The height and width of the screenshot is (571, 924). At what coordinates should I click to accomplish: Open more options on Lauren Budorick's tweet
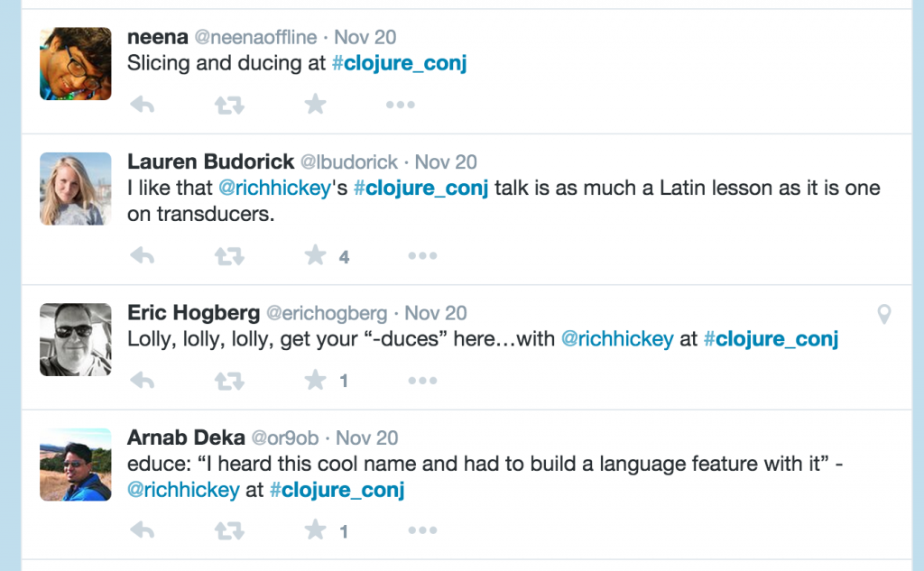pyautogui.click(x=422, y=256)
